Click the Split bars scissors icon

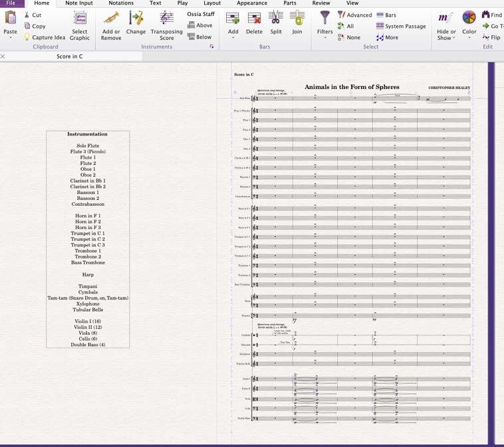point(275,19)
